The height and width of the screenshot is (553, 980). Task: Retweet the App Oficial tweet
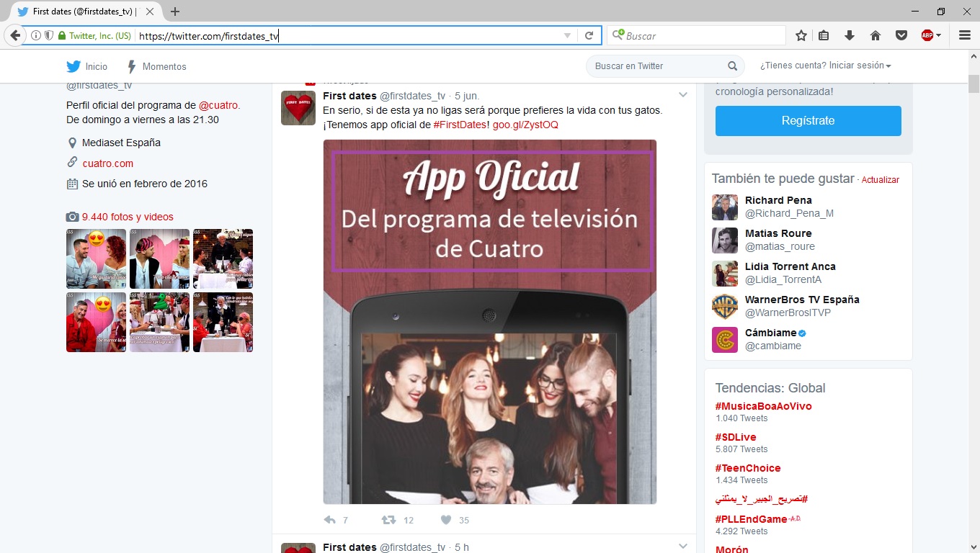pyautogui.click(x=388, y=520)
